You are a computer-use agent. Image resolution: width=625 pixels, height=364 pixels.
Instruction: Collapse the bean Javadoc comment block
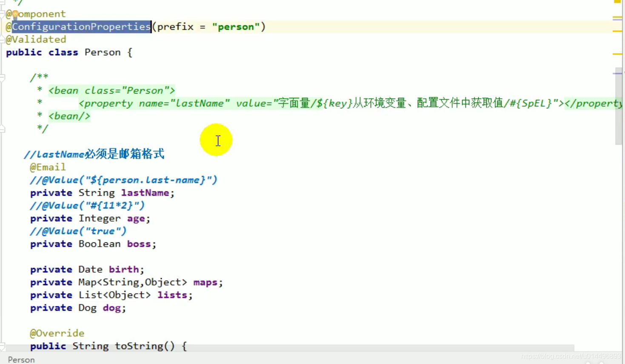tap(2, 77)
